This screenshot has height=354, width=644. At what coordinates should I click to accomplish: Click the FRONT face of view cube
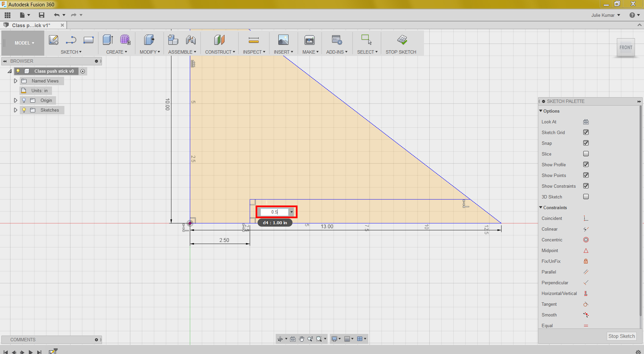(626, 48)
